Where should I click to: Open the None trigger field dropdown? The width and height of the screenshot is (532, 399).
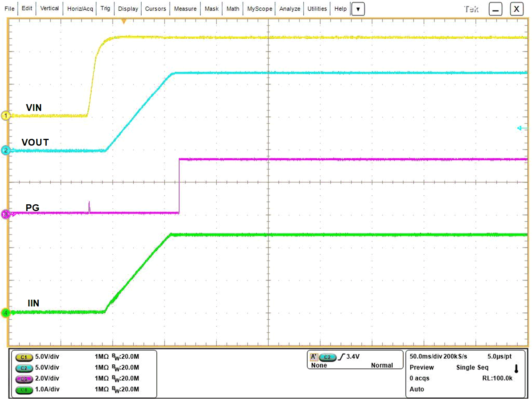click(x=319, y=365)
